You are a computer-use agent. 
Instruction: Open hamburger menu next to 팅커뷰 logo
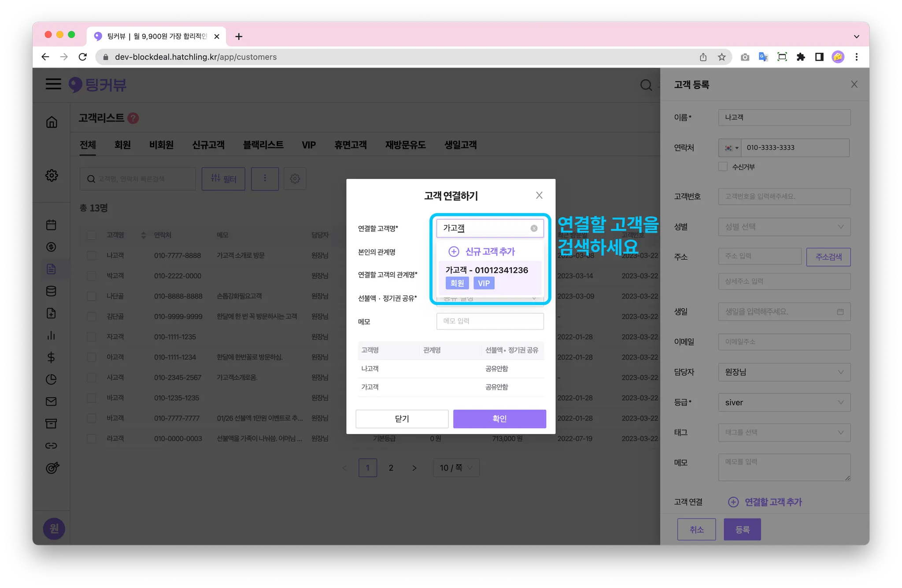point(53,84)
